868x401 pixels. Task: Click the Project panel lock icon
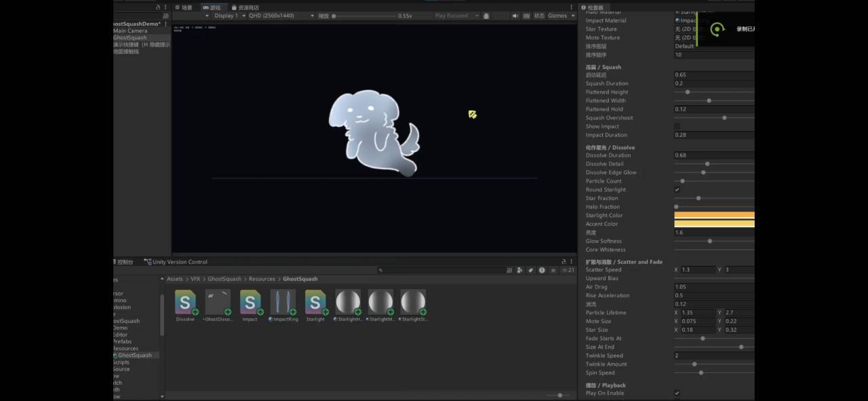tap(564, 261)
